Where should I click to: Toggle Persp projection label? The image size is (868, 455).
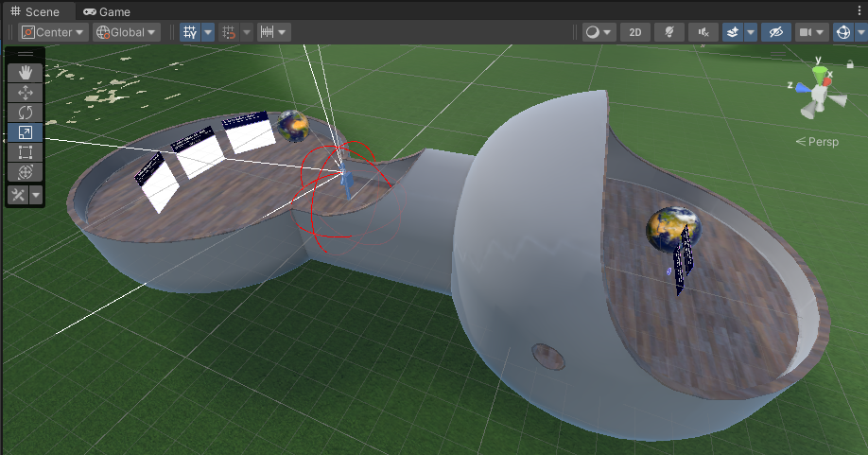coord(817,142)
